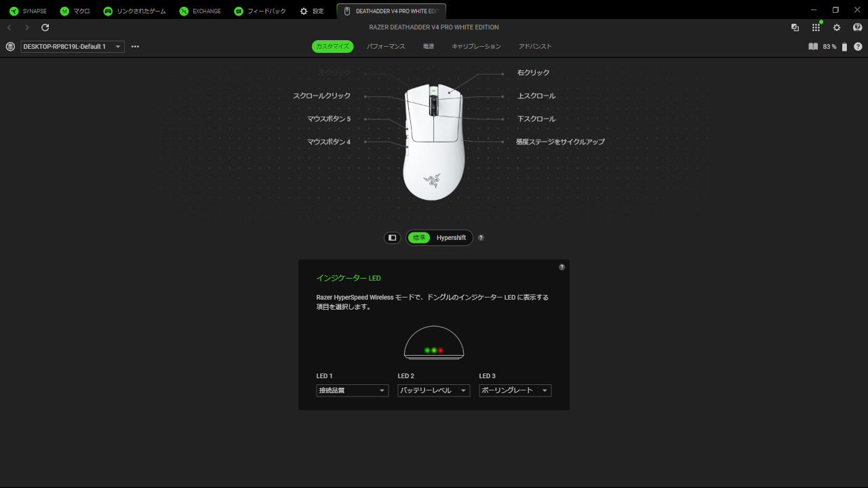Select the 右クリック button assignment
This screenshot has width=868, height=488.
[x=533, y=73]
